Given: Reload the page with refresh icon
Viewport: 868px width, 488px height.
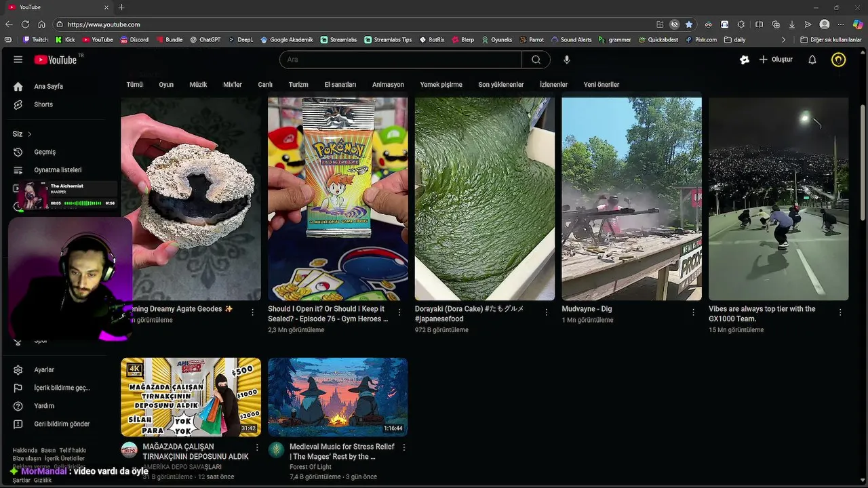Looking at the screenshot, I should click(25, 24).
